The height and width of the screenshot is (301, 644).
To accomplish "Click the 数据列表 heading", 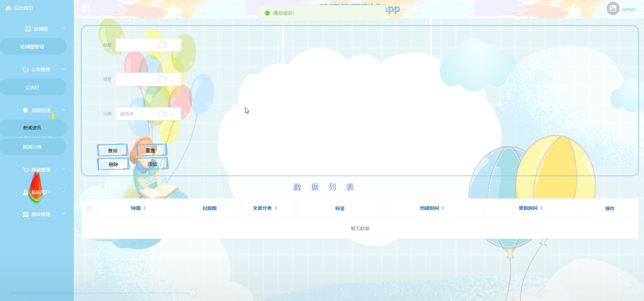I will (324, 187).
